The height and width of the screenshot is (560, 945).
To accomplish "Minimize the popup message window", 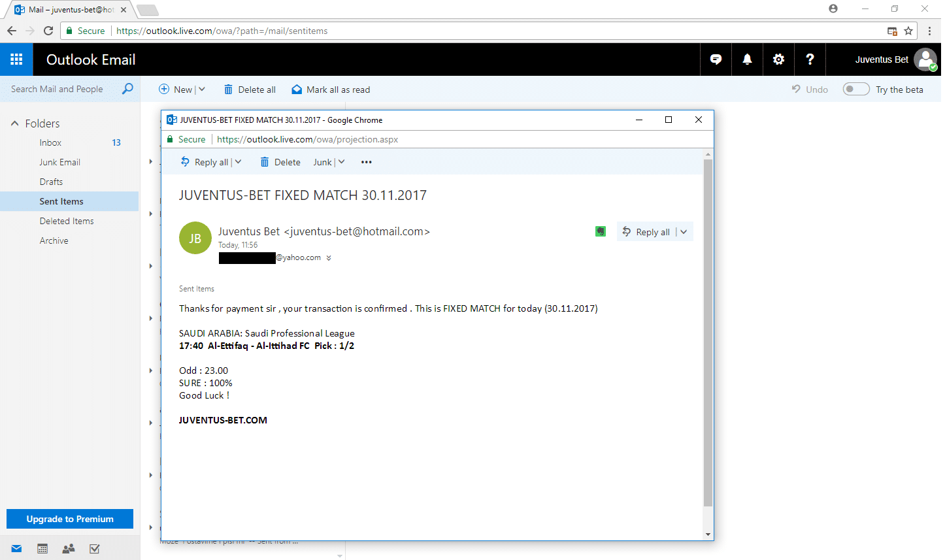I will coord(639,120).
